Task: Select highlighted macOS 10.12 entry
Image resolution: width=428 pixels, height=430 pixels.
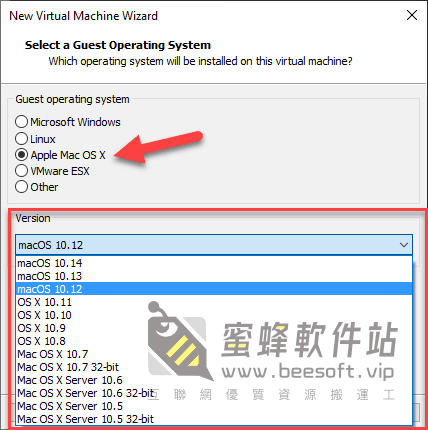Action: pyautogui.click(x=214, y=289)
